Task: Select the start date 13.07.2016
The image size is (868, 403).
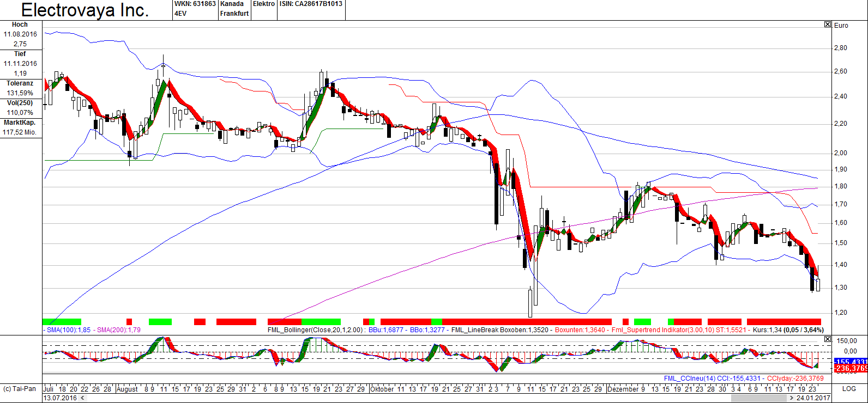Action: pyautogui.click(x=61, y=398)
